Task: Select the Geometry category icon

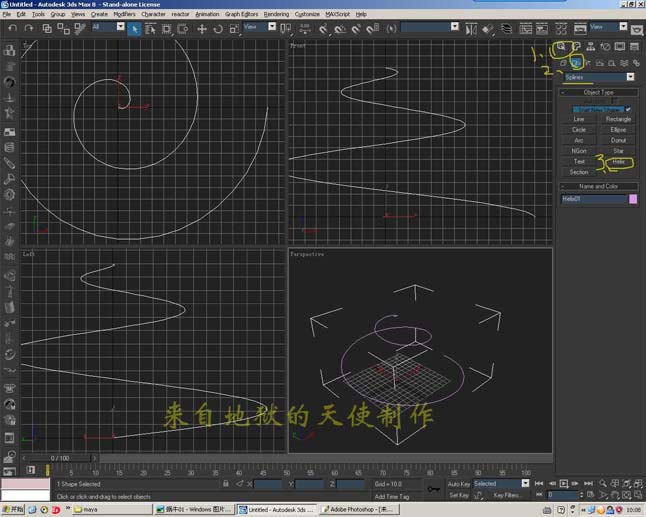Action: click(564, 63)
